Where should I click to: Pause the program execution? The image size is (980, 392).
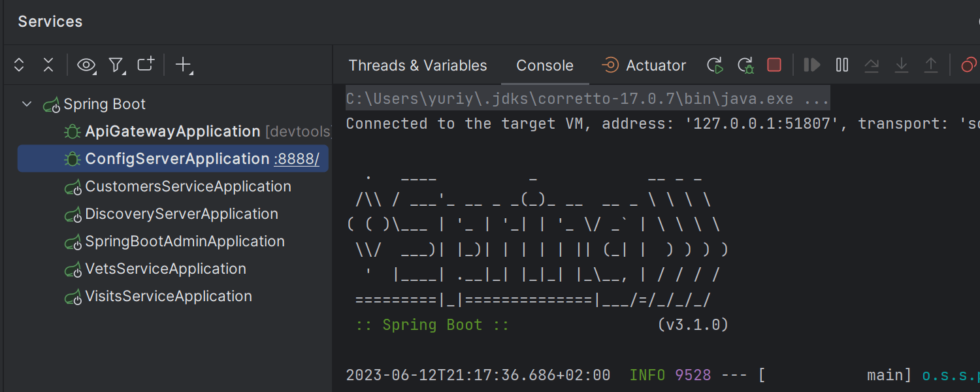coord(842,65)
